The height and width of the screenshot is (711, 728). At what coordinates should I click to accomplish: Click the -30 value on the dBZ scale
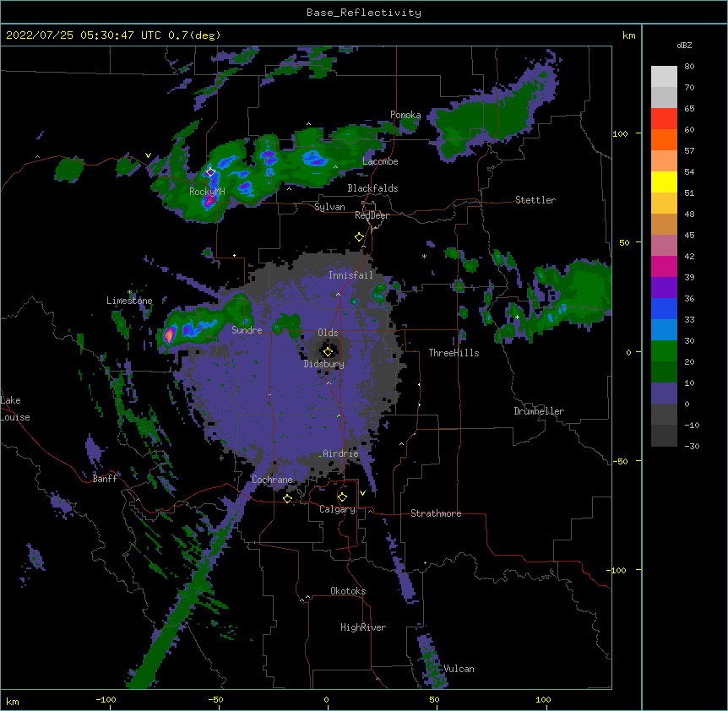click(692, 446)
